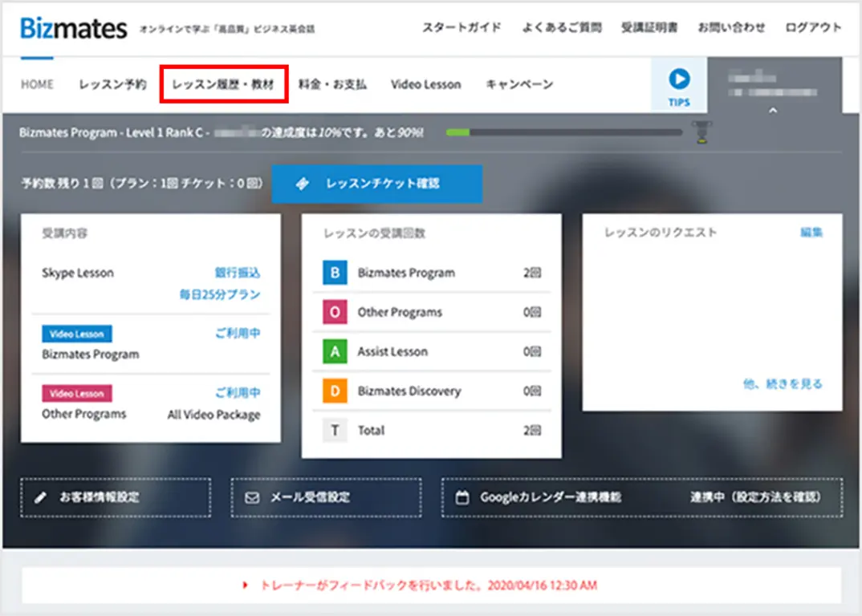Open the Video Lesson tab

425,84
